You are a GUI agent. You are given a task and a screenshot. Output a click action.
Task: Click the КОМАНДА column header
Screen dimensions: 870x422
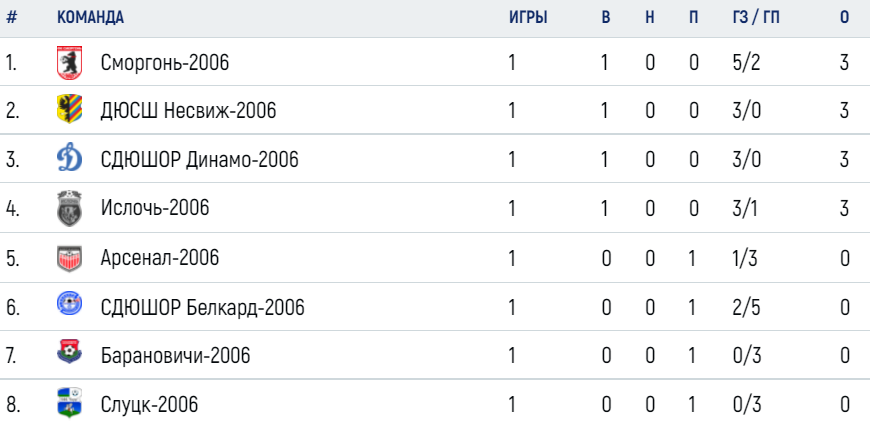[x=90, y=18]
